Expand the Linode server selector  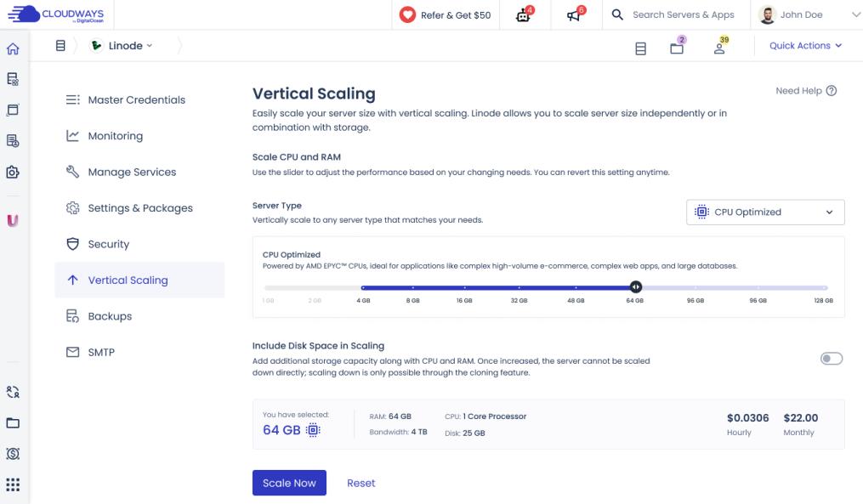pyautogui.click(x=122, y=46)
